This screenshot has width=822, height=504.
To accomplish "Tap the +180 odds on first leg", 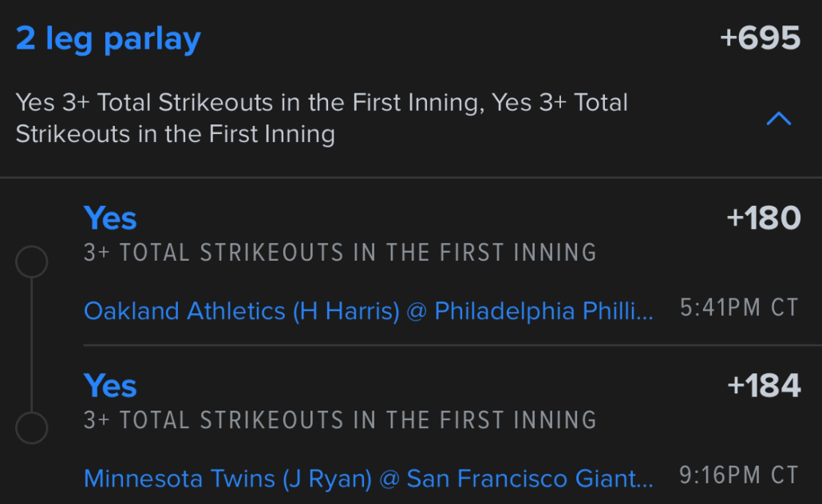I will 763,218.
